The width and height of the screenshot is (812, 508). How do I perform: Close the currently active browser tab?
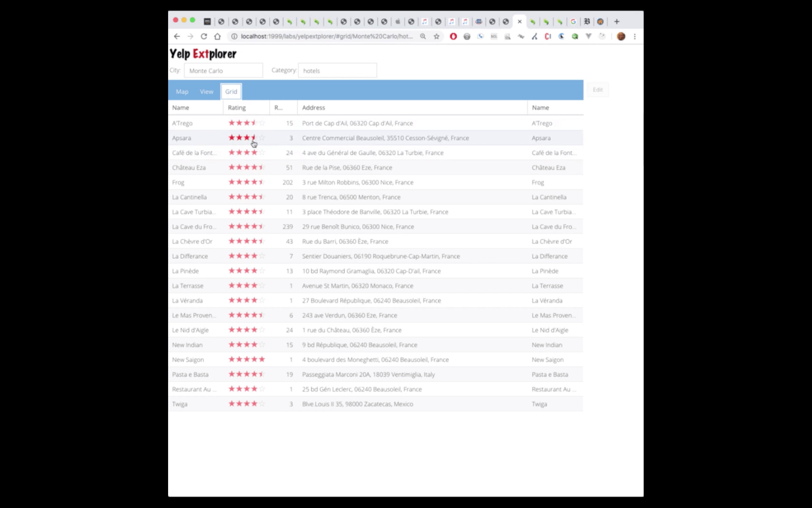(x=520, y=22)
